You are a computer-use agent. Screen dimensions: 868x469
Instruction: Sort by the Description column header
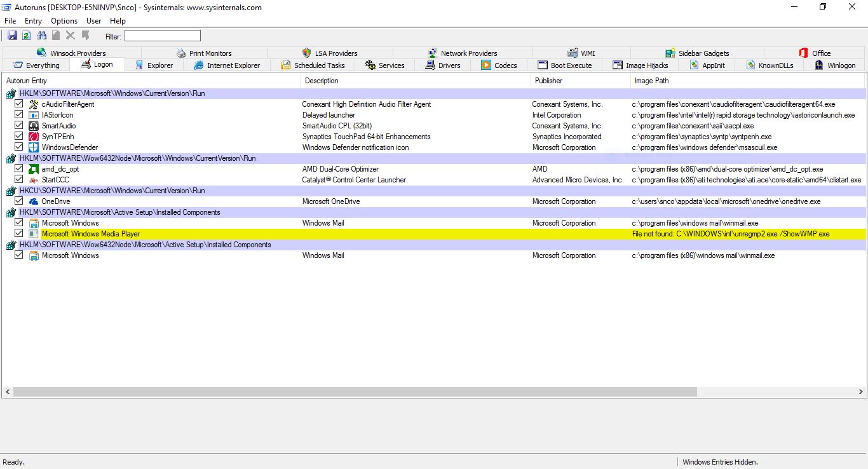point(416,81)
